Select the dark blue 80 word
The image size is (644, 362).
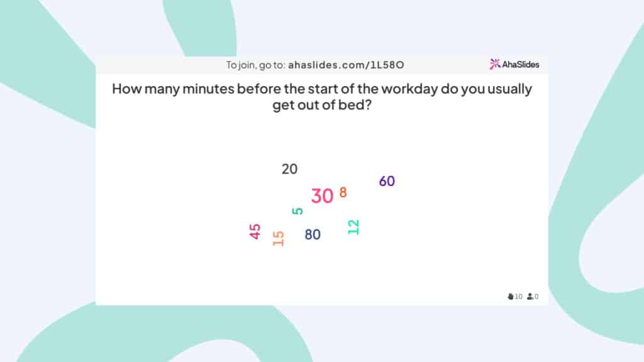313,234
